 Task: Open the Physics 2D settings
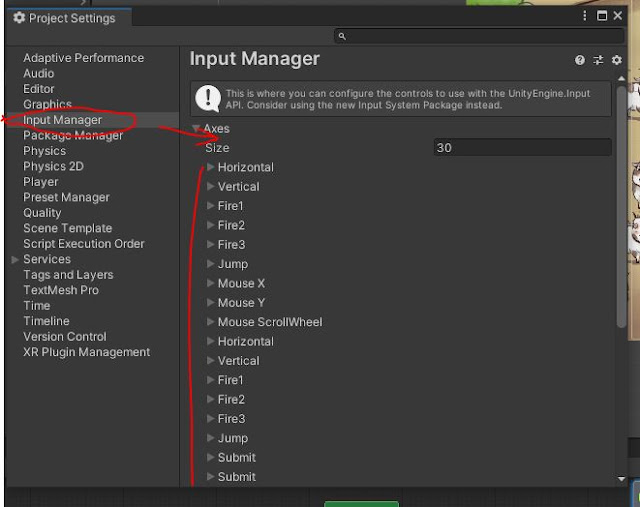54,167
